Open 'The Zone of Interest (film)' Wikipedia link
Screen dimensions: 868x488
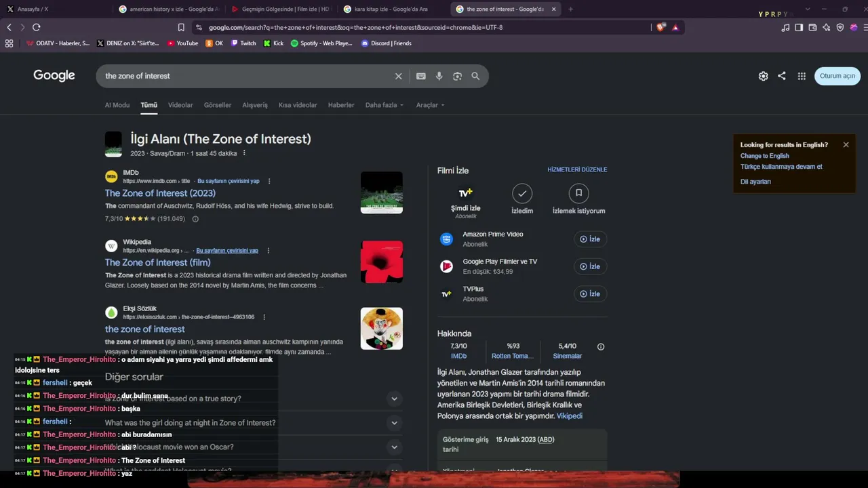pyautogui.click(x=158, y=262)
